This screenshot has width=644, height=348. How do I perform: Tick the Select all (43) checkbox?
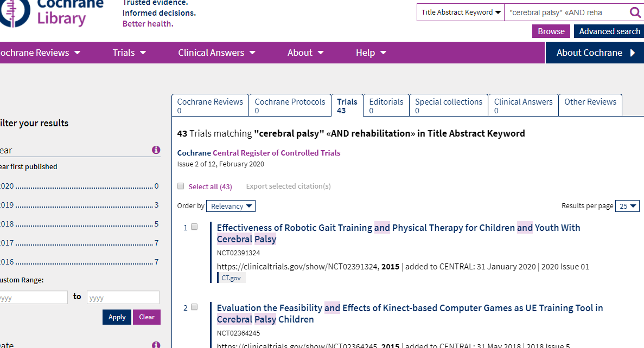tap(181, 186)
